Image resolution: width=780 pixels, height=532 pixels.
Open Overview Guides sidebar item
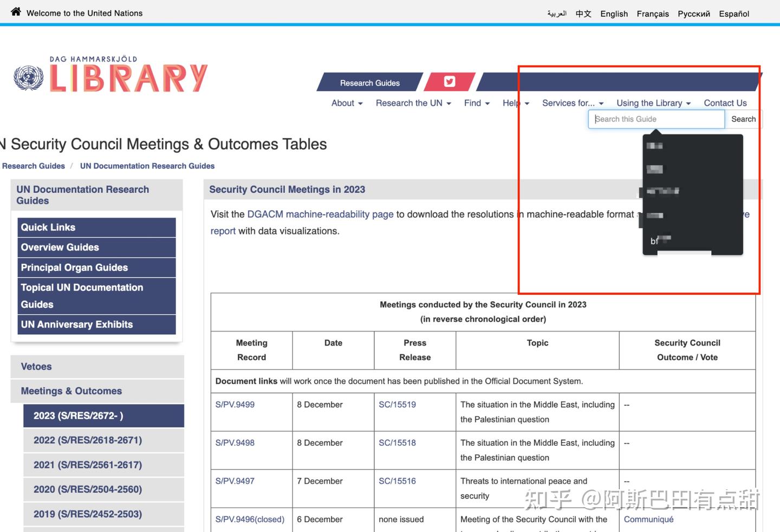click(96, 248)
